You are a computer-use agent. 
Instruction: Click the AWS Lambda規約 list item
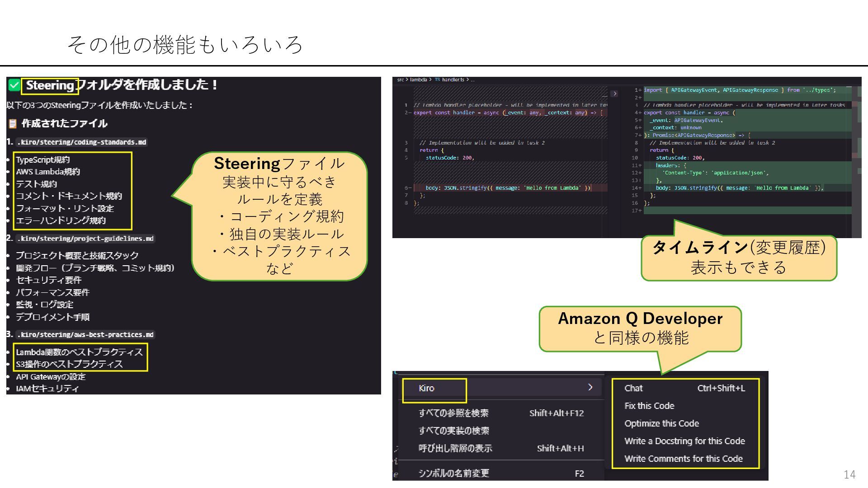(x=48, y=172)
